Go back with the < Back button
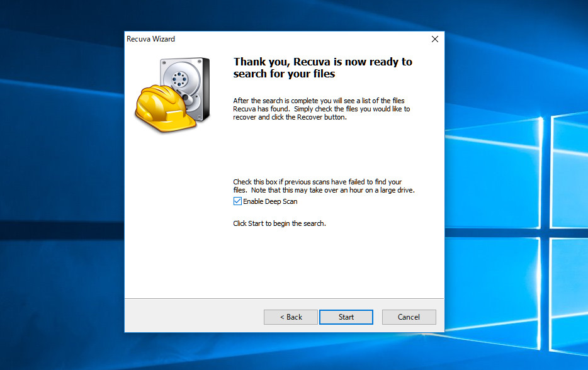 [x=291, y=317]
